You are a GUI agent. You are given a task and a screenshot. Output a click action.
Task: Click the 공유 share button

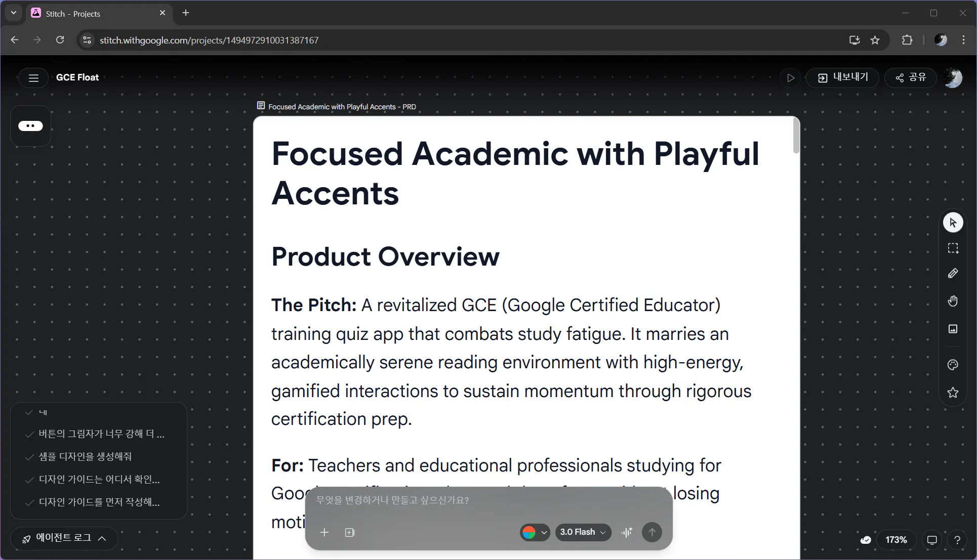click(911, 77)
